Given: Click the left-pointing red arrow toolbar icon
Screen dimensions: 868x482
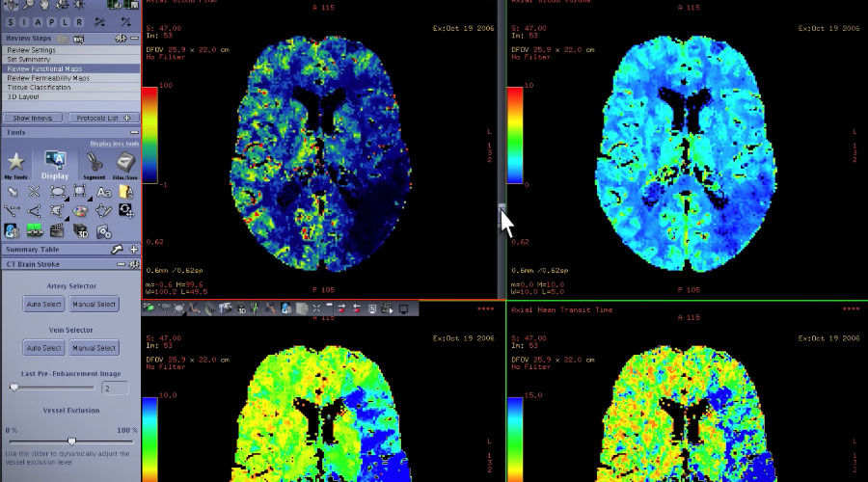Looking at the screenshot, I should pos(357,308).
